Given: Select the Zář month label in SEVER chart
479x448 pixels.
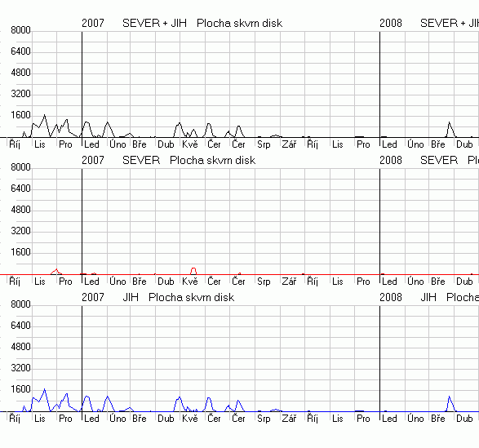Looking at the screenshot, I should coord(289,282).
